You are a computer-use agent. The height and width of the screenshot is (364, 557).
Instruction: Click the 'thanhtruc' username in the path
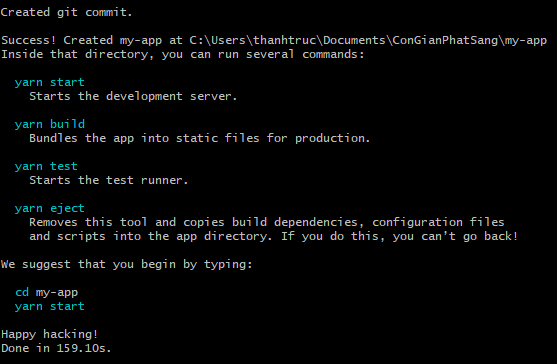tap(285, 40)
